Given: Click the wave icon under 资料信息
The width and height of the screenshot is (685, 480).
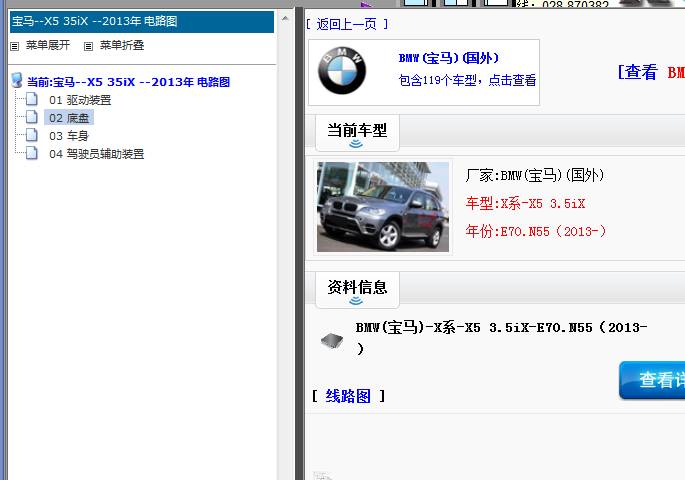Looking at the screenshot, I should (x=356, y=300).
